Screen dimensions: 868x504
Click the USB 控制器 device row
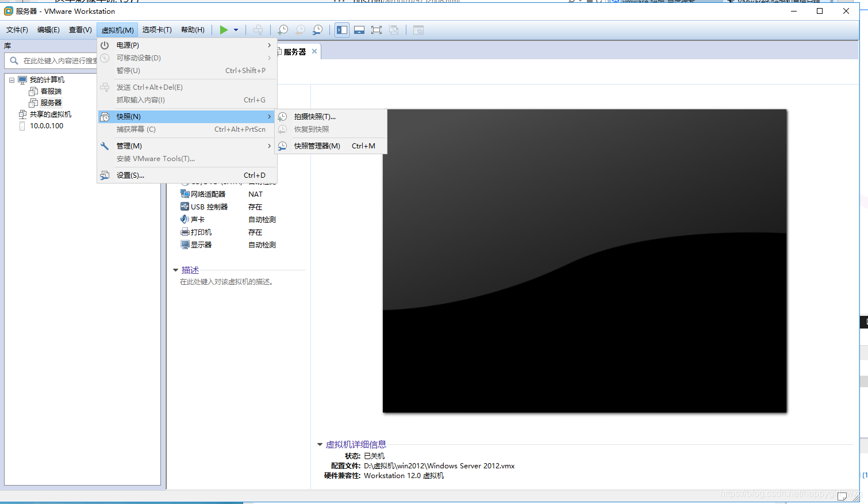[228, 207]
